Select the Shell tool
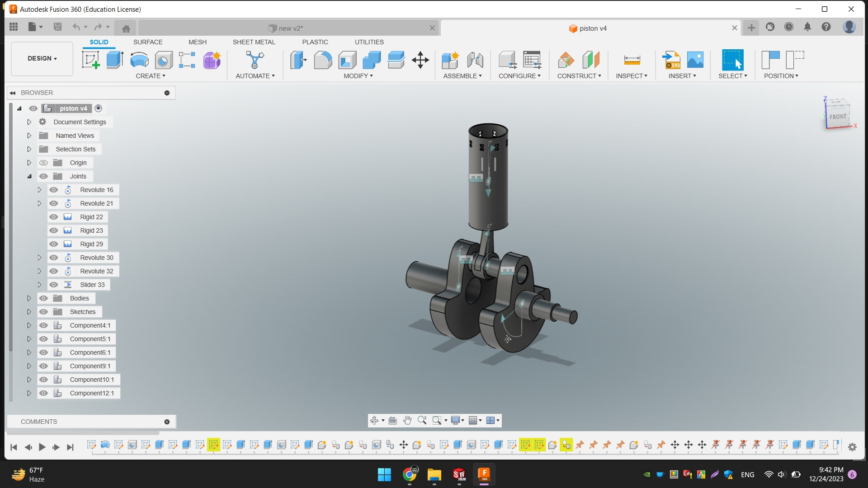Screen dimensions: 868x488 pyautogui.click(x=347, y=60)
